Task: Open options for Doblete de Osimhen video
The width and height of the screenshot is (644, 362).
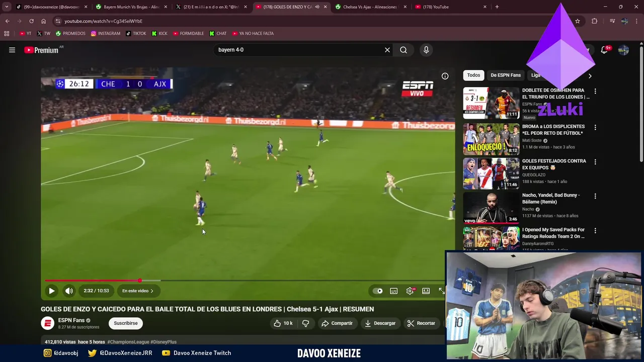Action: (595, 92)
